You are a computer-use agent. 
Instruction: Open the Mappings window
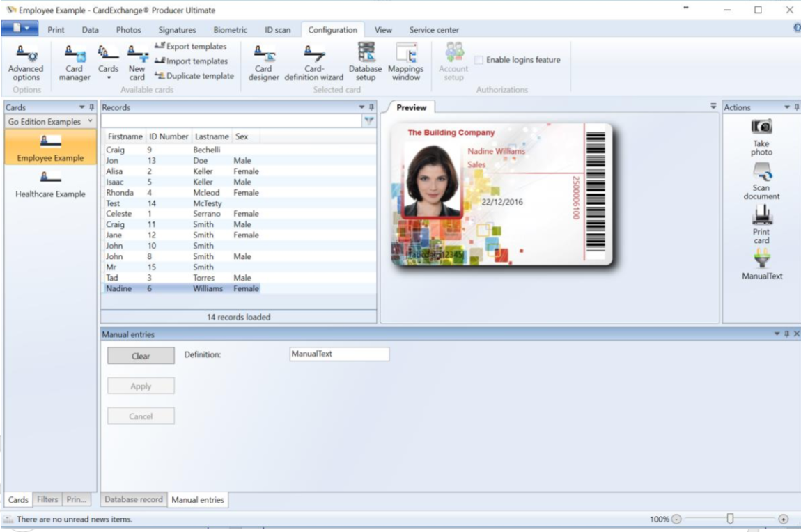[405, 63]
